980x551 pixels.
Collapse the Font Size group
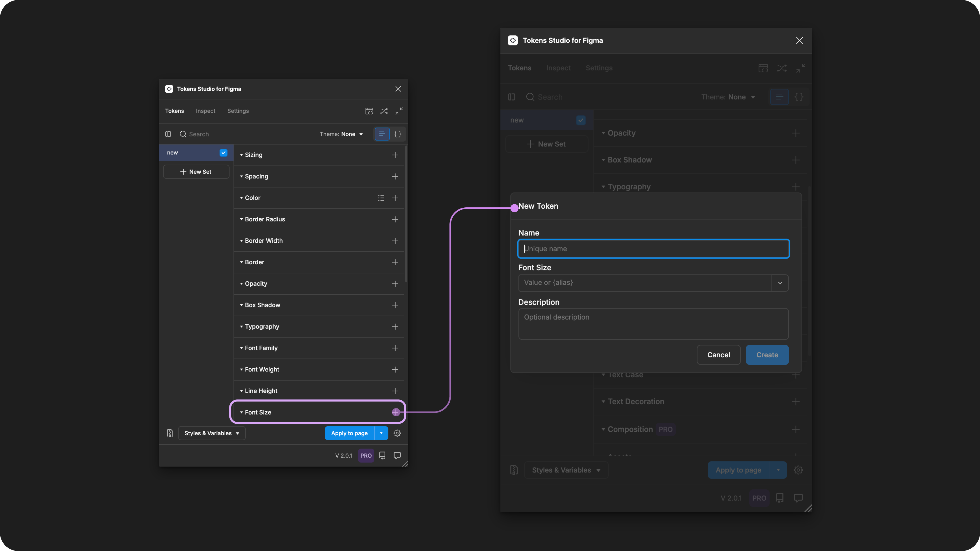241,412
